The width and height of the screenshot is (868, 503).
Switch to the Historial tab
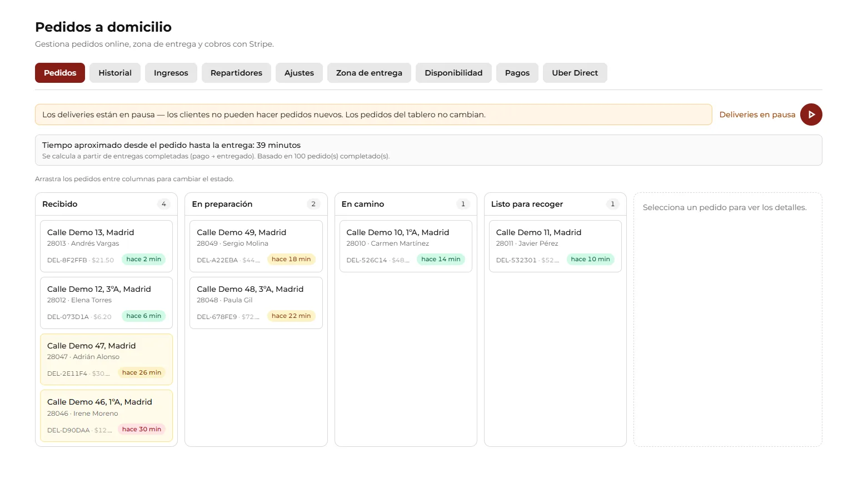pos(115,73)
